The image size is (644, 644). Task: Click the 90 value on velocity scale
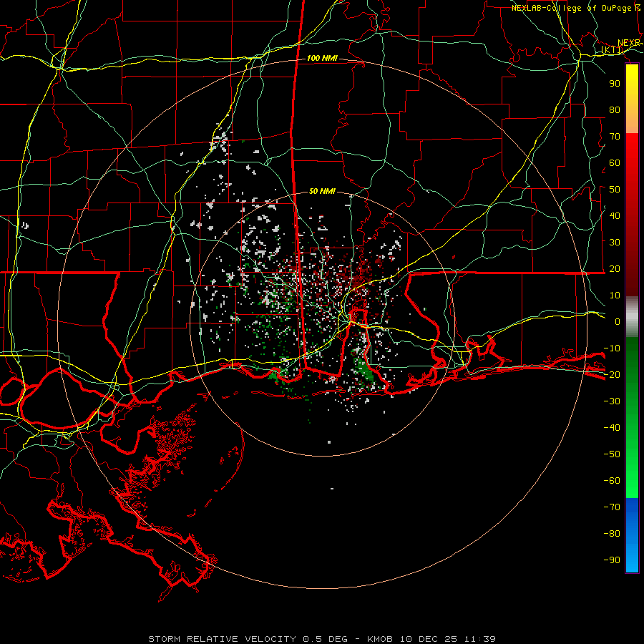coord(615,84)
